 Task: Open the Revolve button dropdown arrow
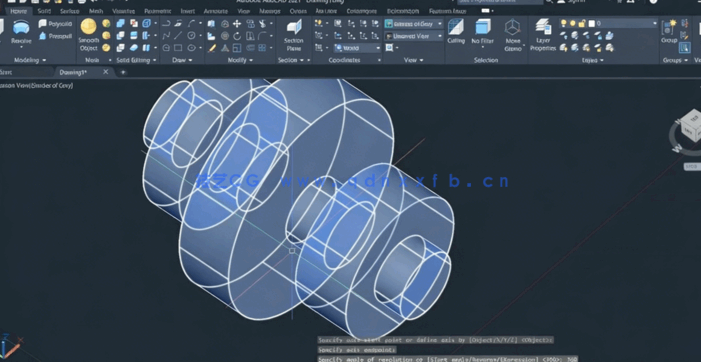[x=21, y=47]
